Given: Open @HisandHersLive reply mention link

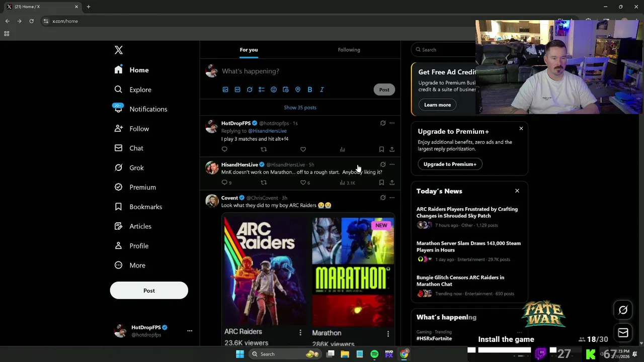Looking at the screenshot, I should coord(267,131).
